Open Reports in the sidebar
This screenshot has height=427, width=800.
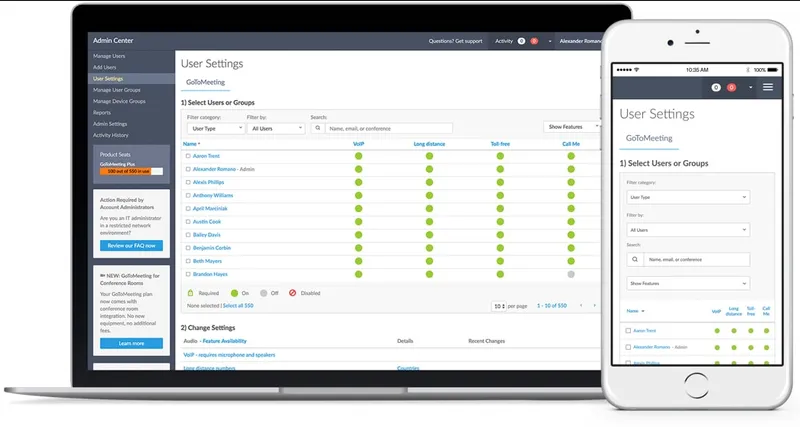(102, 113)
